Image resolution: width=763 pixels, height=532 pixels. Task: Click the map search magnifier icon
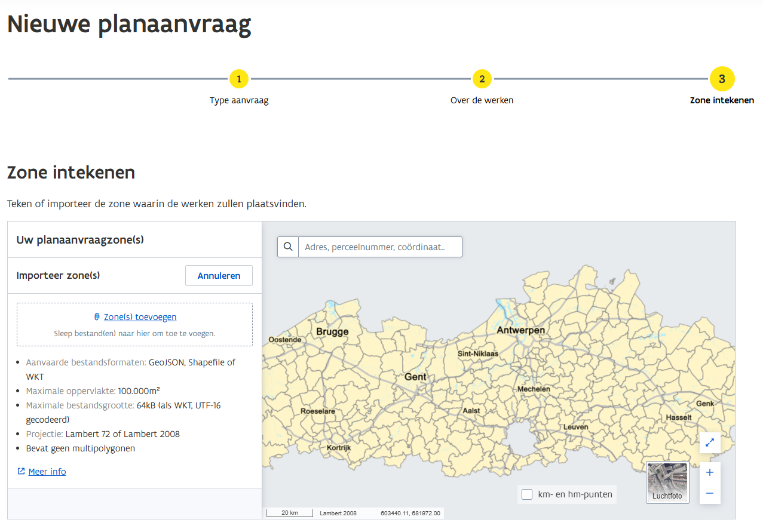[x=288, y=247]
